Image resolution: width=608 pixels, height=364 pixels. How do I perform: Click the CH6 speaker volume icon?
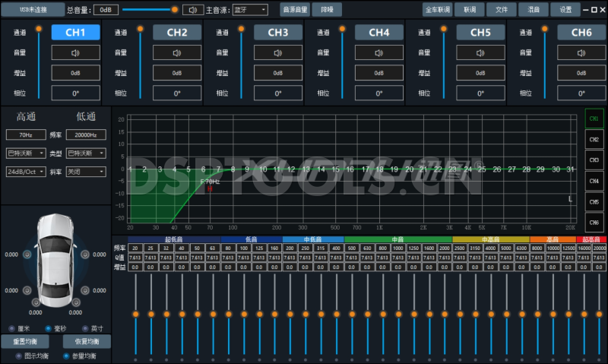click(581, 53)
